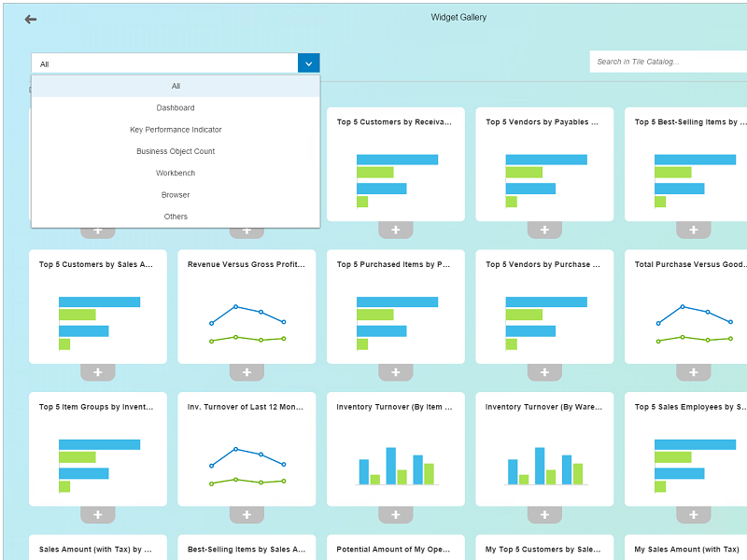The width and height of the screenshot is (747, 560).
Task: Click the "My Top 5 Customers by Sale..." title
Action: [x=543, y=549]
